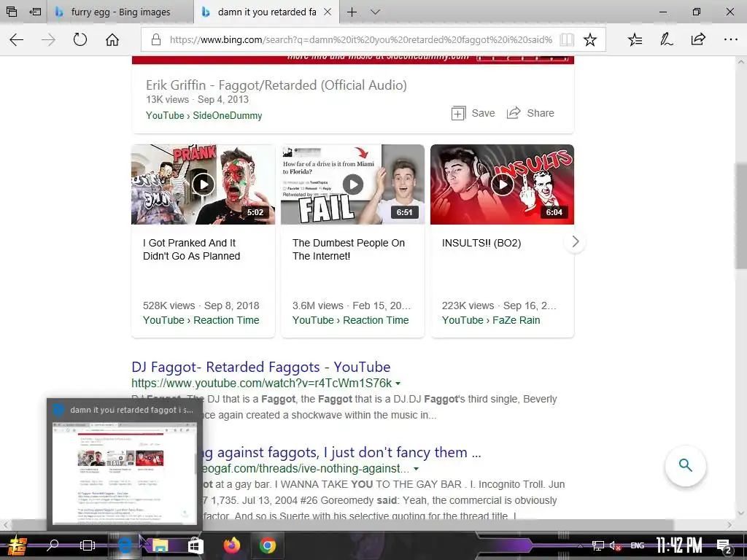Click the Bing URL address field
Viewport: 747px width, 560px height.
pos(361,39)
